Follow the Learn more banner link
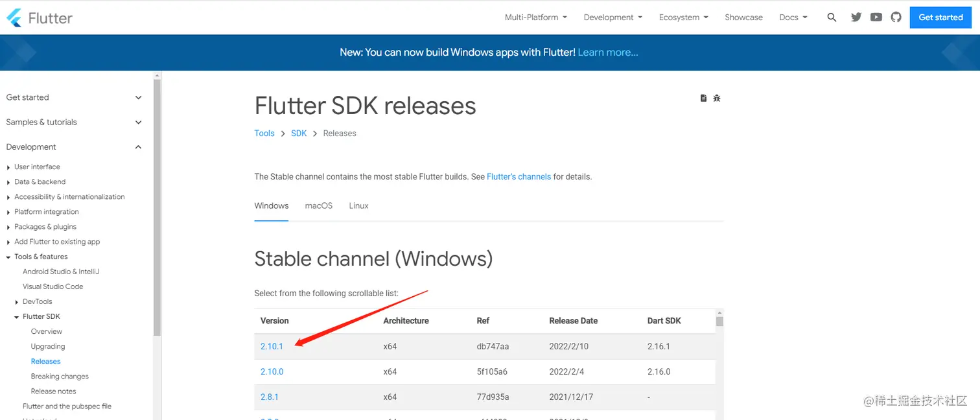This screenshot has height=420, width=980. point(608,52)
